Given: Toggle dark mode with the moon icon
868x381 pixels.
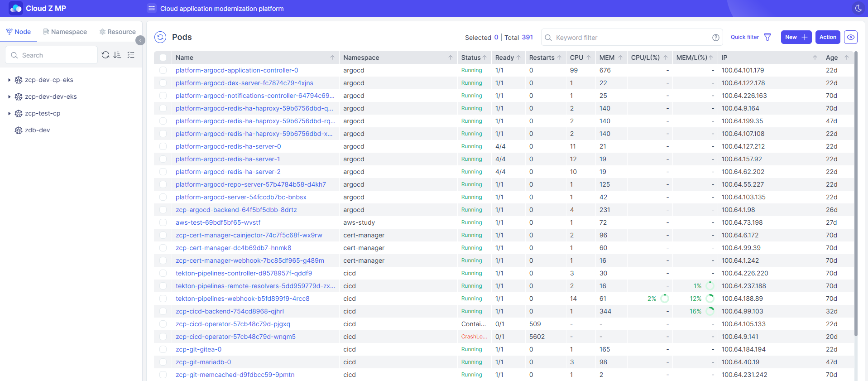Looking at the screenshot, I should coord(858,8).
